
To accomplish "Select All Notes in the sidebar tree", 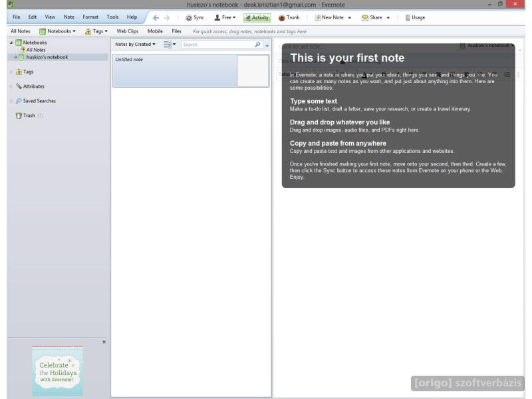I will pyautogui.click(x=36, y=50).
